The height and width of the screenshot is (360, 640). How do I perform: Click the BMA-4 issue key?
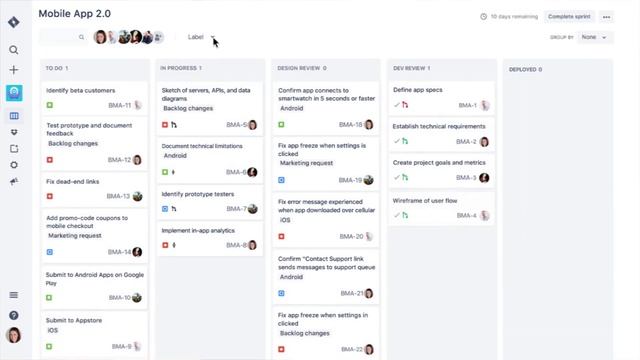[467, 216]
